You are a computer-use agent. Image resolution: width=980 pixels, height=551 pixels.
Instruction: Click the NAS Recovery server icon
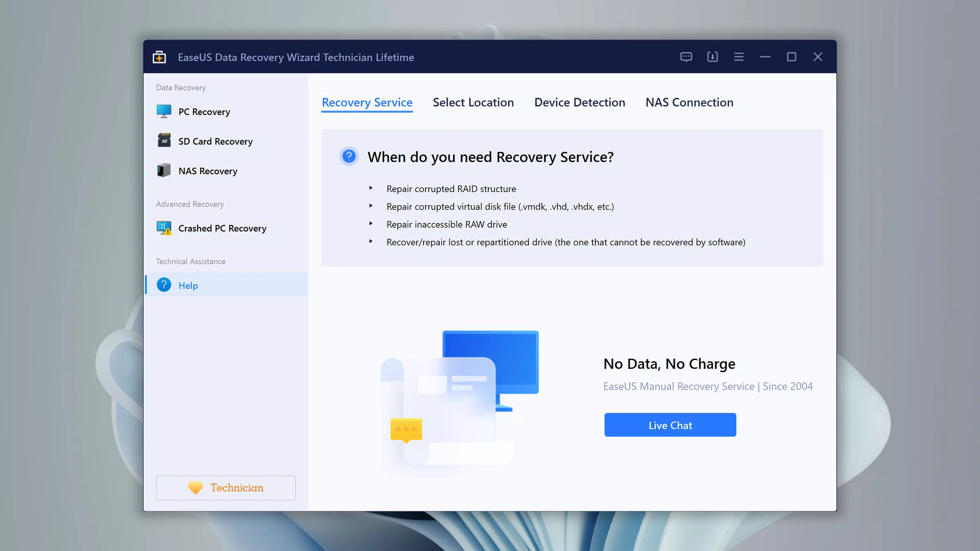[x=164, y=170]
